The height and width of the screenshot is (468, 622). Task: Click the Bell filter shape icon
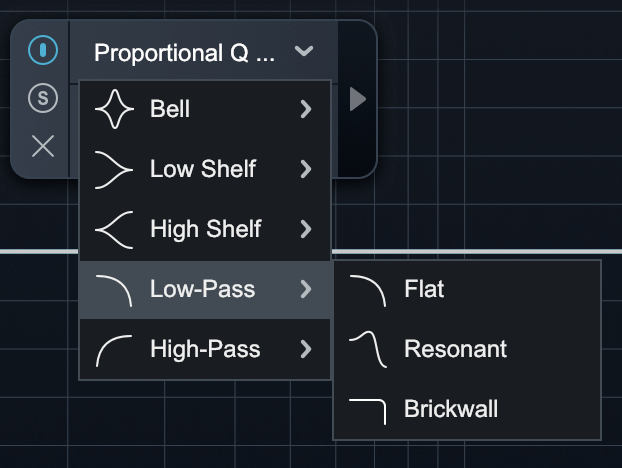113,109
